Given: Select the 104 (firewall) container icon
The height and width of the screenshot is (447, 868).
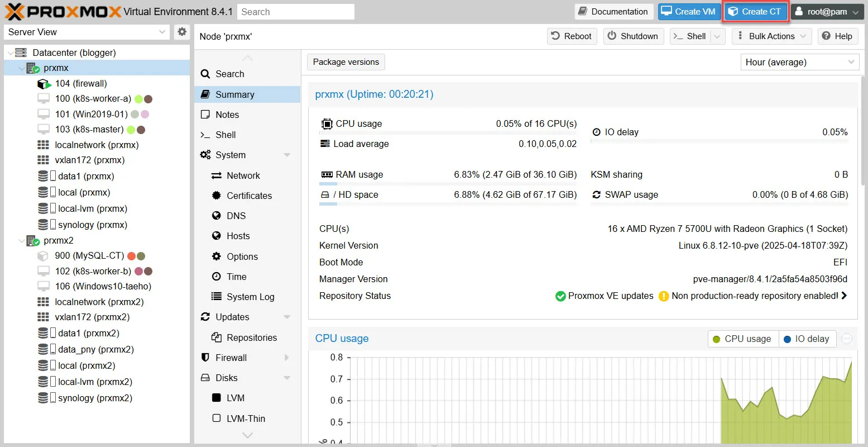Looking at the screenshot, I should [44, 84].
